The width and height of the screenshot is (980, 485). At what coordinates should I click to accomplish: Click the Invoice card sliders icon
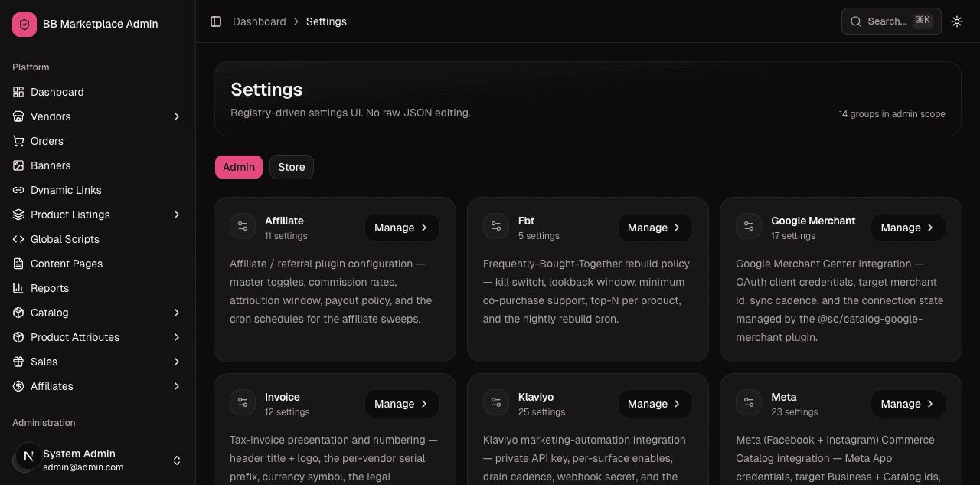(243, 402)
